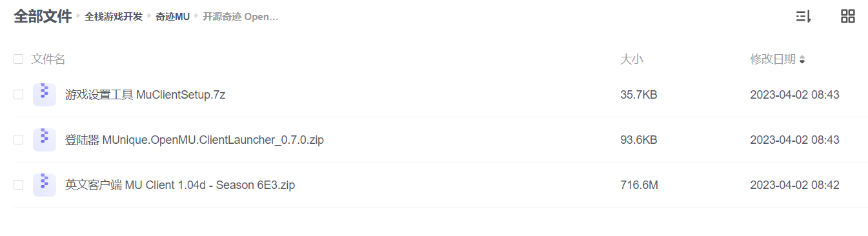Navigate to 奇迹MU breadcrumb folder
Image resolution: width=868 pixels, height=236 pixels.
(172, 17)
